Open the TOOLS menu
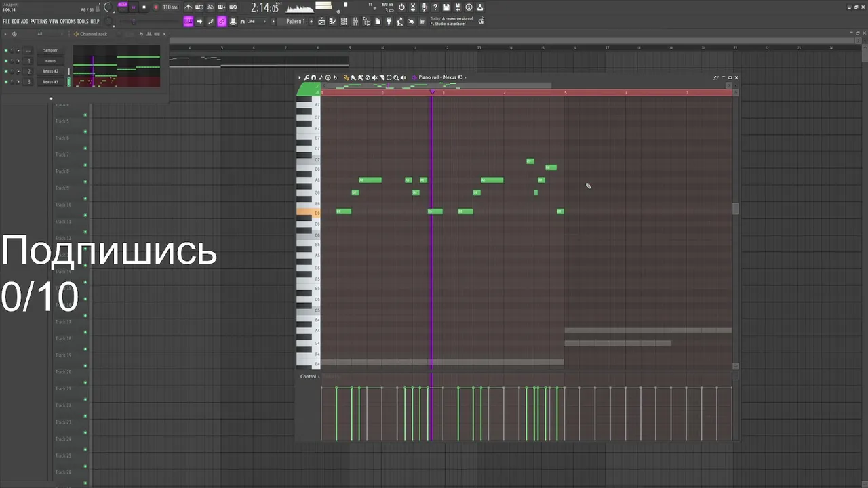The width and height of the screenshot is (868, 488). tap(83, 21)
